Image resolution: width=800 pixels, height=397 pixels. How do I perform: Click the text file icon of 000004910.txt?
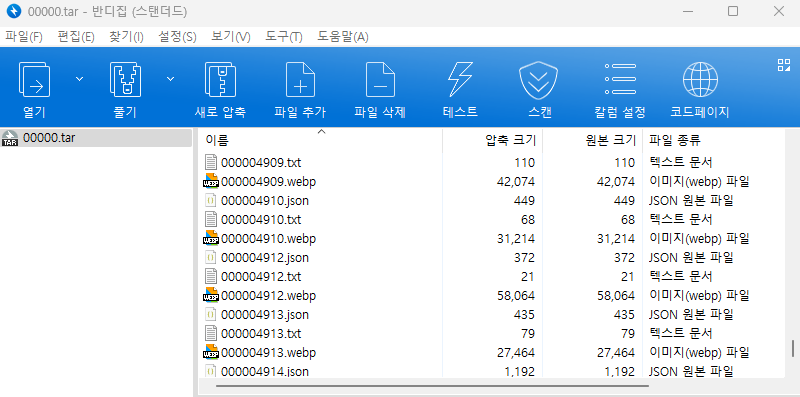pos(211,219)
